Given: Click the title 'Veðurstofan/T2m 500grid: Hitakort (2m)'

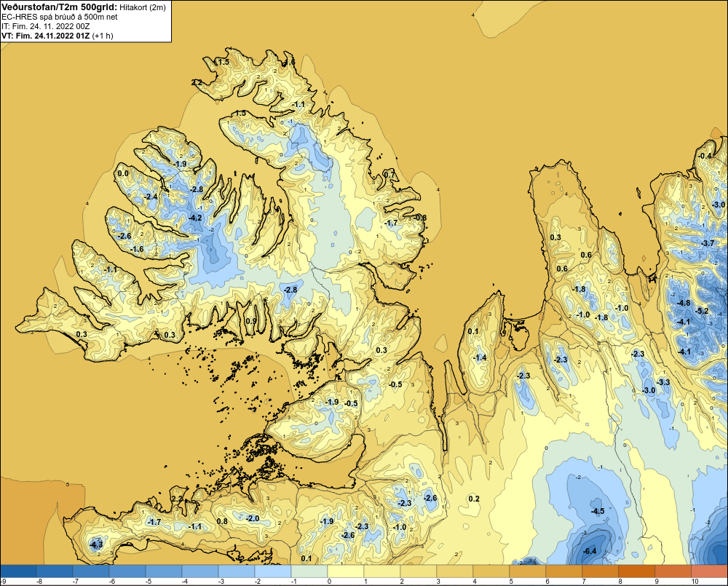Looking at the screenshot, I should click(x=84, y=7).
